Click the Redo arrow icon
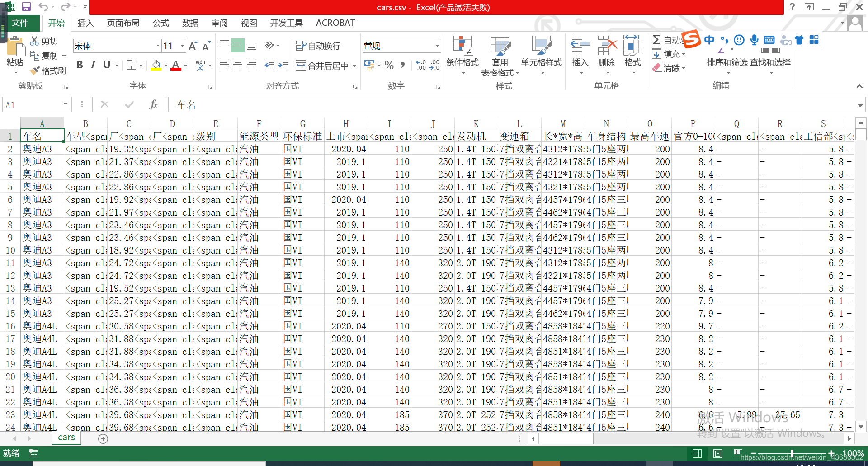868x466 pixels. tap(66, 7)
